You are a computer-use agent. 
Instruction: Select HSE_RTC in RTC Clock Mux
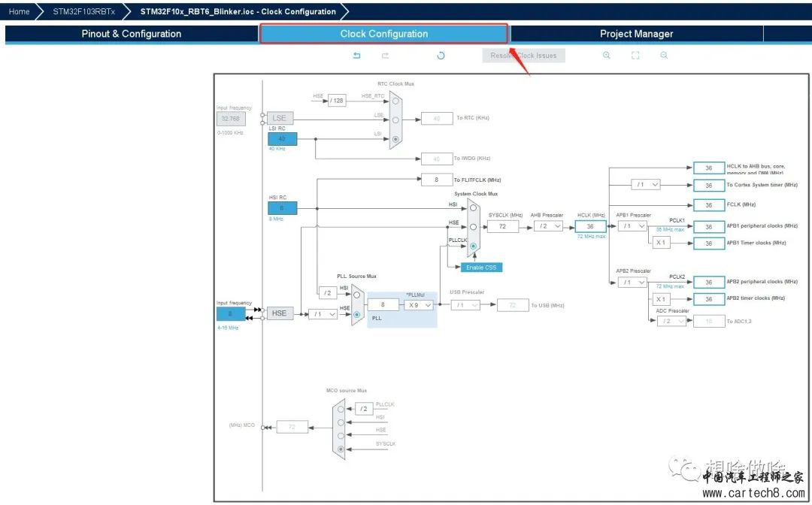click(x=395, y=101)
